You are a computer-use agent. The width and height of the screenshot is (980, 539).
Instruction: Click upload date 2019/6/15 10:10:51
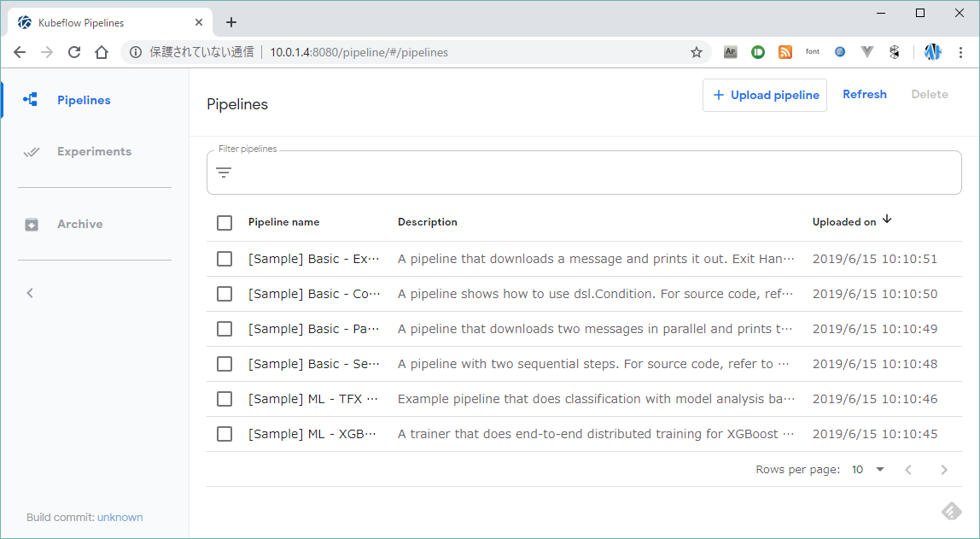point(875,259)
